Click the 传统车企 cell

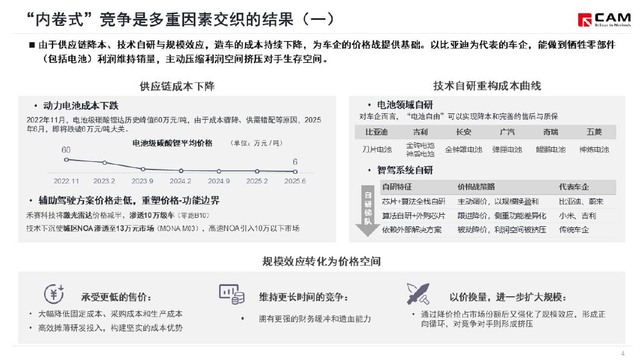tap(574, 230)
